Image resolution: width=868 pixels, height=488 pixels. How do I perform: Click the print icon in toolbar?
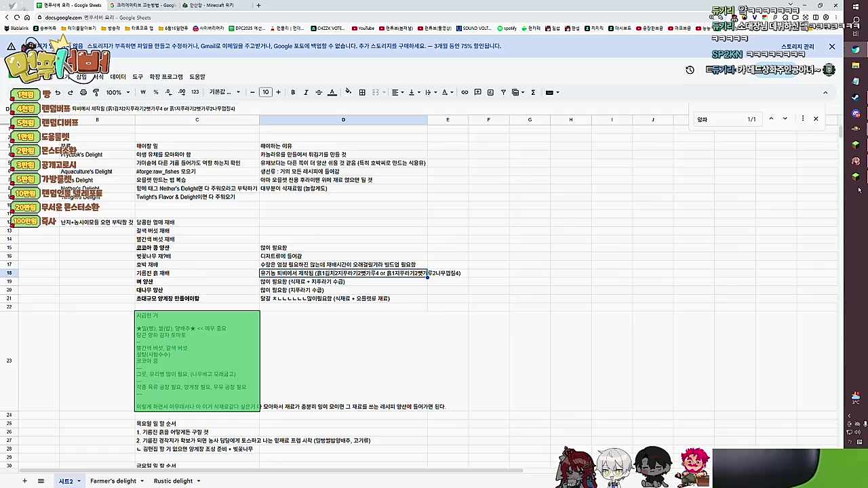(x=83, y=92)
